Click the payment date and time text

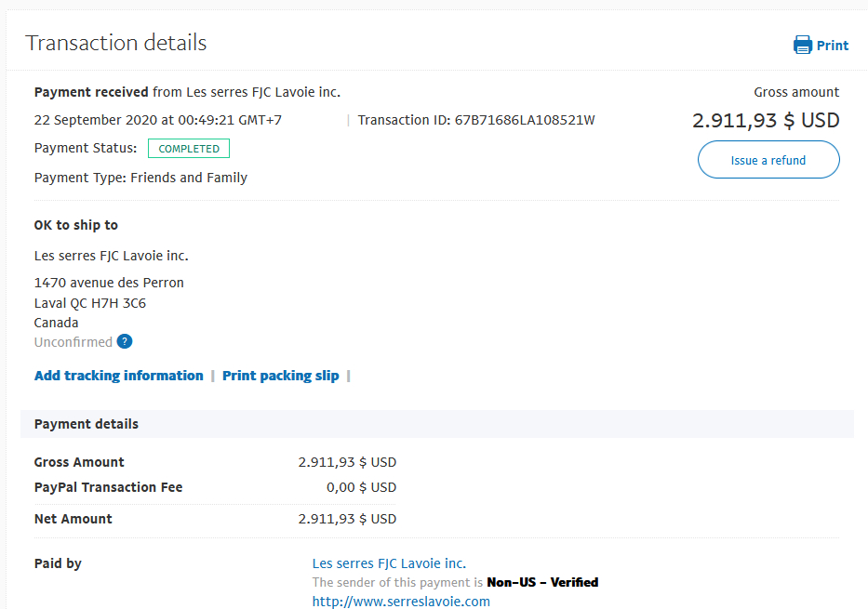158,120
